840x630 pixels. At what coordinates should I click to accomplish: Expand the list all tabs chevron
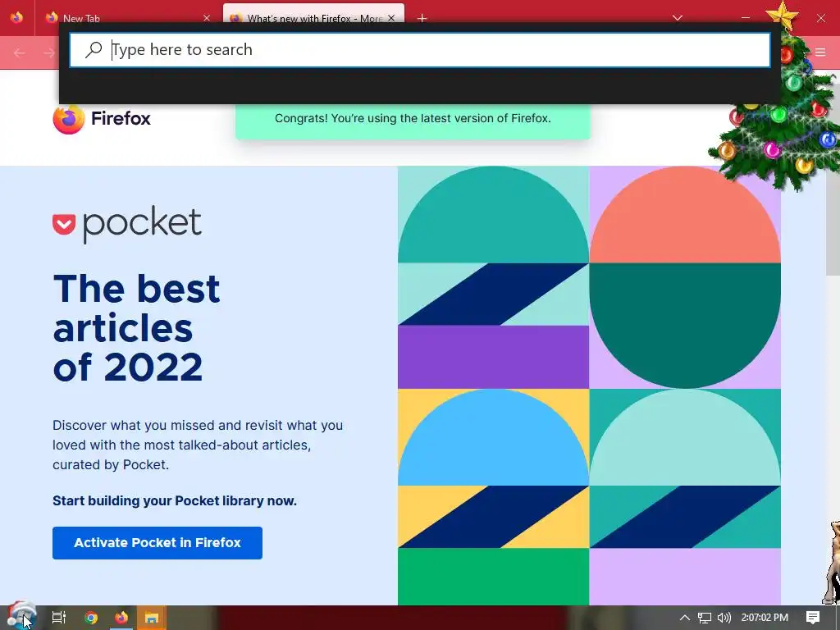[677, 18]
